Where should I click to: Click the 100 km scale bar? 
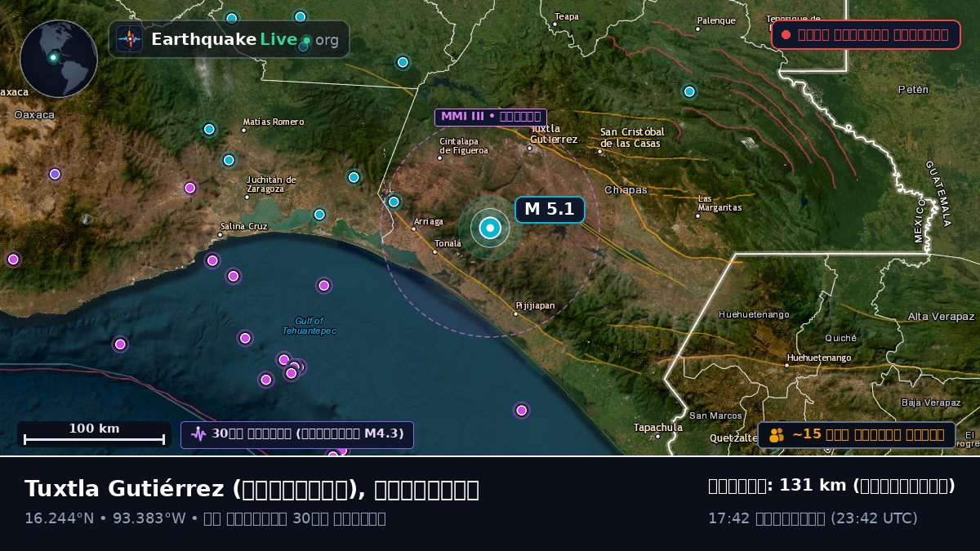pos(94,434)
